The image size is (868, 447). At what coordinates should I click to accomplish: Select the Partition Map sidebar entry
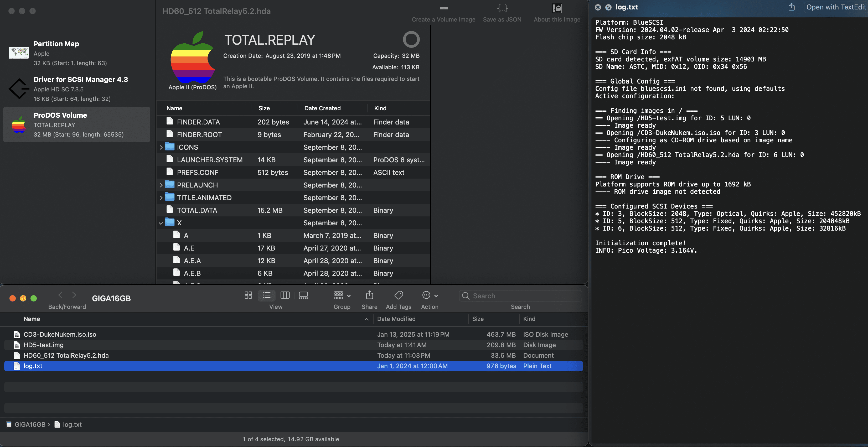(77, 53)
